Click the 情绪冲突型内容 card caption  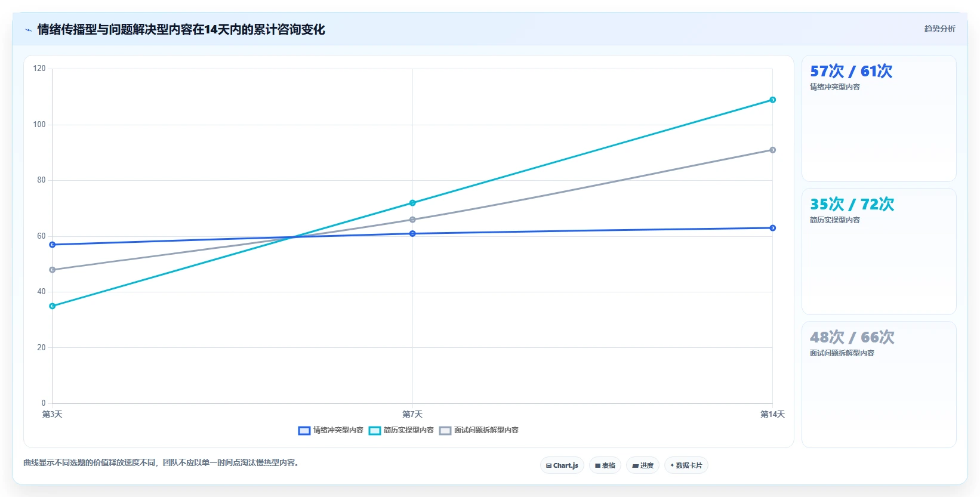(835, 87)
